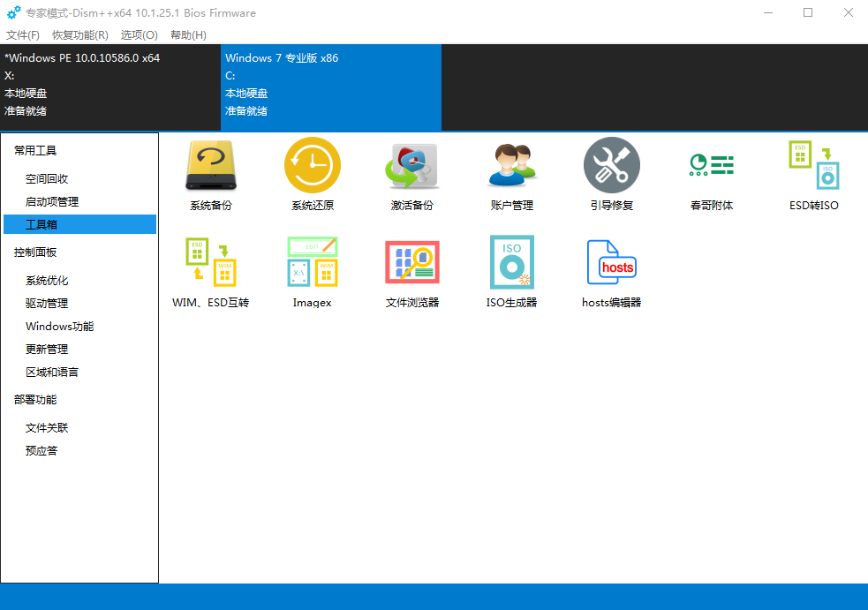This screenshot has width=868, height=610.
Task: Open the 文件(F) menu
Action: click(23, 35)
